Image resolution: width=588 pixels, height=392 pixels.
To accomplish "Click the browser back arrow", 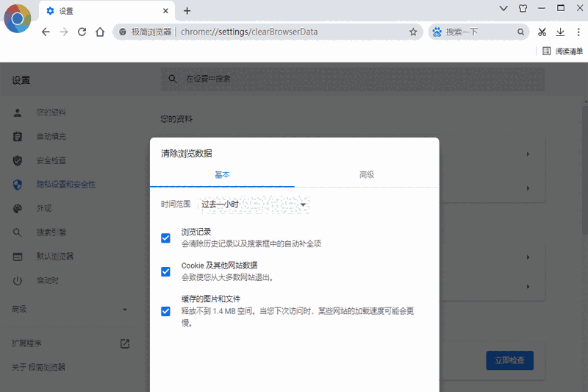I will click(46, 32).
